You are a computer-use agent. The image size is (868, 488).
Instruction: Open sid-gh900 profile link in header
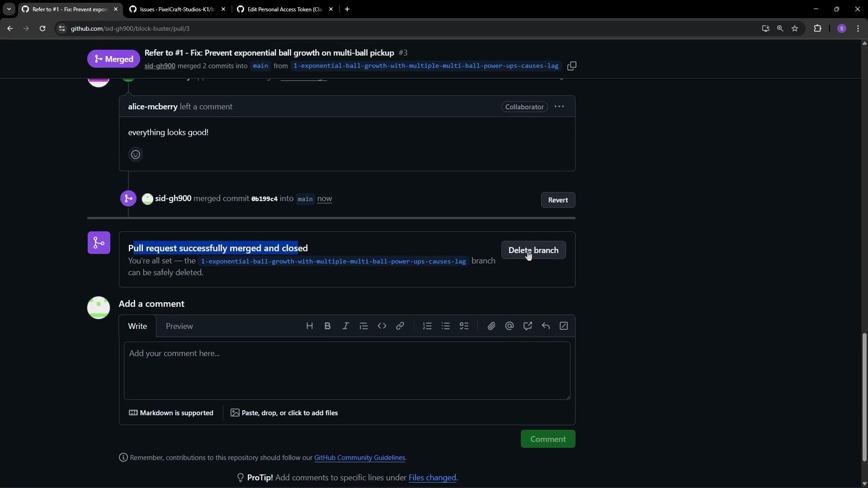point(160,66)
